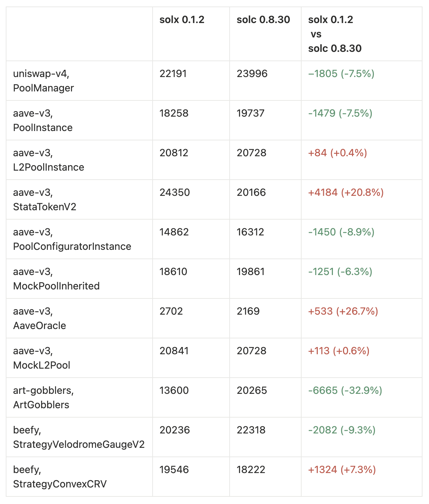Screen dimensions: 429x504
Task: Select the red +4184 (+20.8%) difference value
Action: pos(346,193)
